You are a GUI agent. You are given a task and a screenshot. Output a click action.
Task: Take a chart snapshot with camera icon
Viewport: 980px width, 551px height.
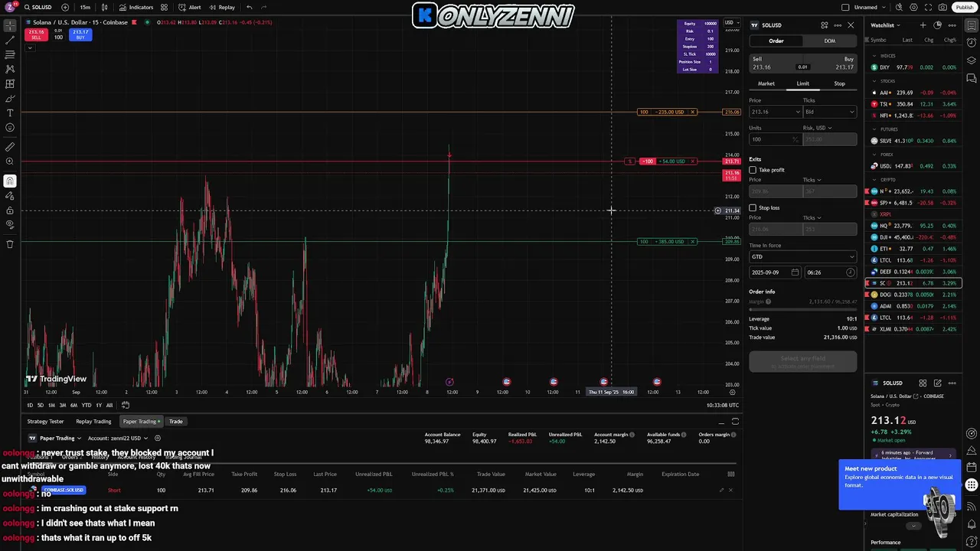click(x=942, y=8)
